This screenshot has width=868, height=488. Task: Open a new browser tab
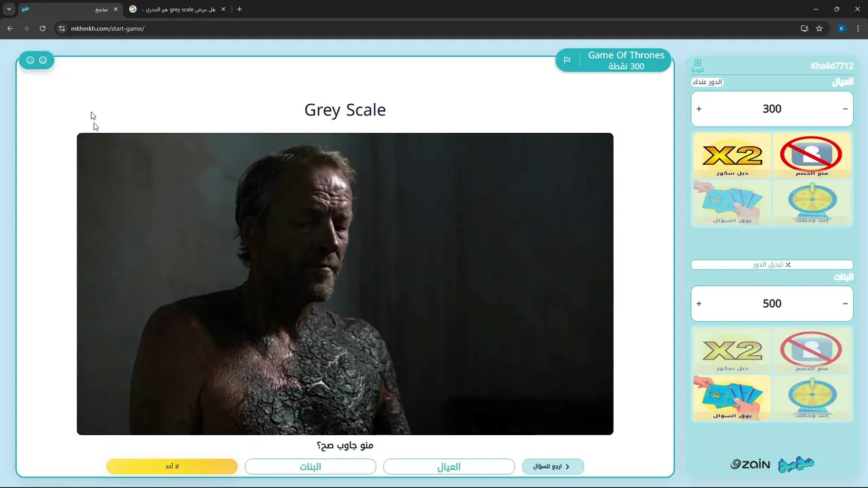point(239,9)
